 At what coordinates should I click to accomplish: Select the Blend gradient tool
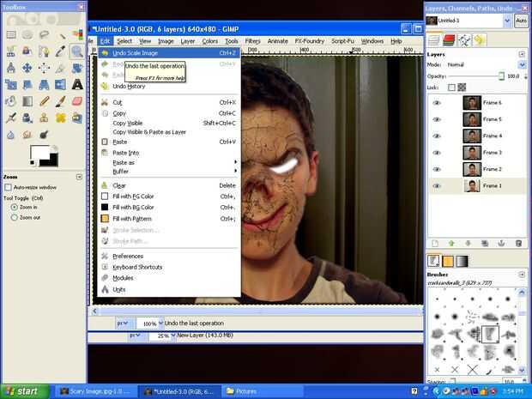pos(27,101)
